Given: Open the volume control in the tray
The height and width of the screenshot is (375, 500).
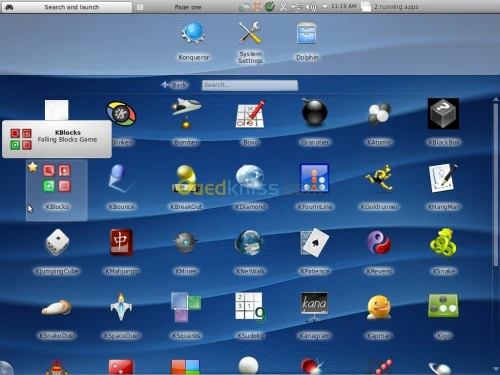Looking at the screenshot, I should click(x=311, y=7).
